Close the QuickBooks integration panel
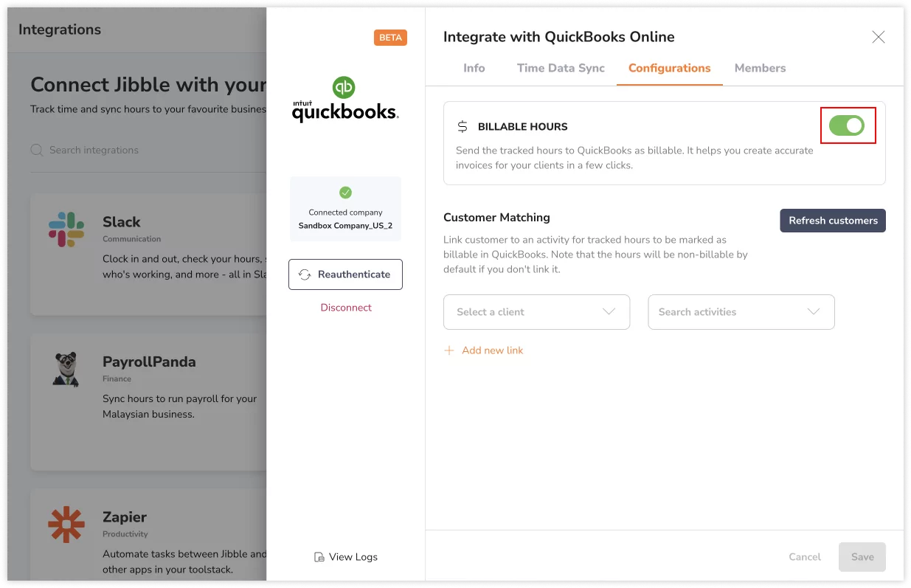This screenshot has width=911, height=588. 878,37
